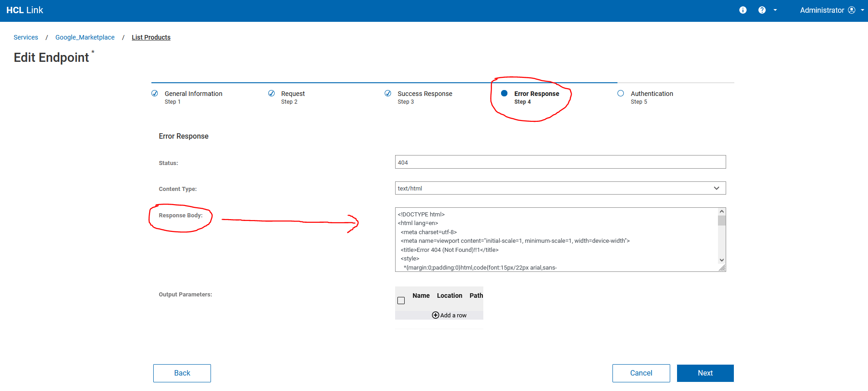
Task: Click the Cancel button
Action: 641,373
